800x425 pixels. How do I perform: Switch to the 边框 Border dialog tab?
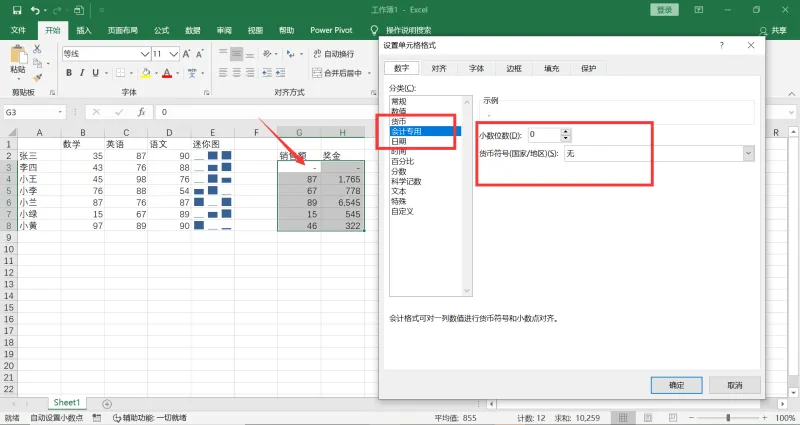514,68
